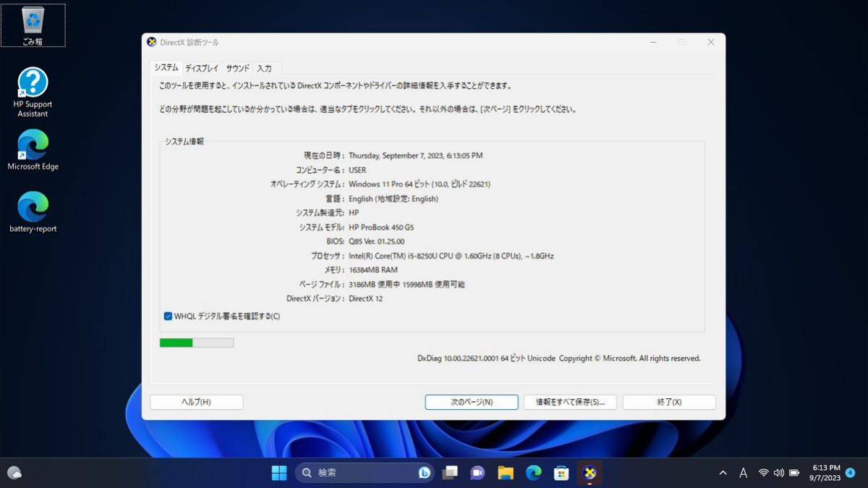This screenshot has width=868, height=488.
Task: Open the Recycle Bin desktop icon
Action: click(33, 25)
